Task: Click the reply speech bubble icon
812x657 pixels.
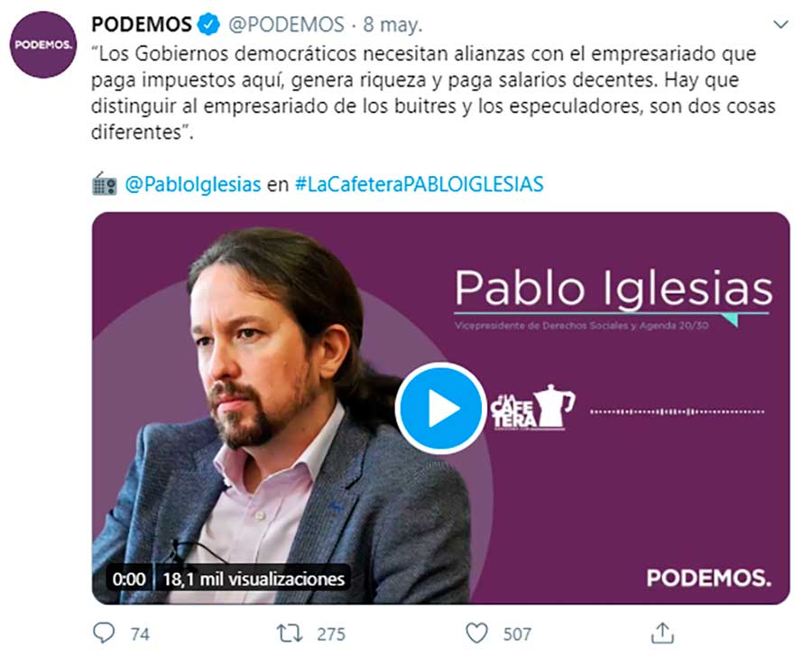Action: [104, 633]
